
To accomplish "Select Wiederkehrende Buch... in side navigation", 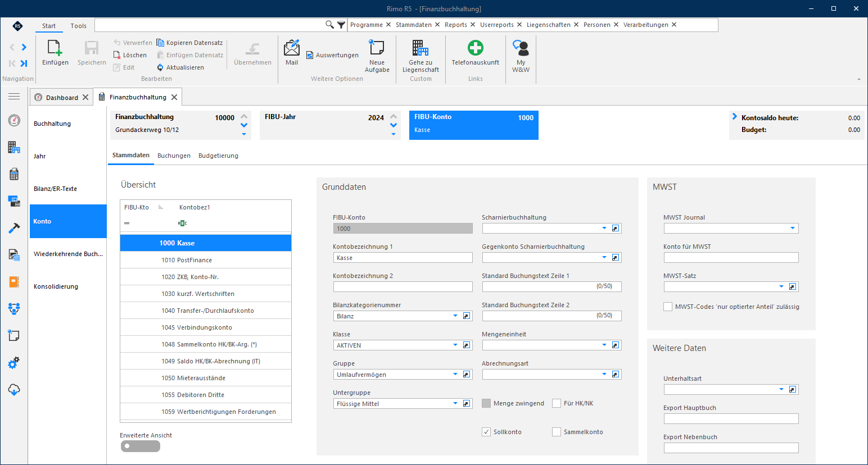I will [68, 254].
